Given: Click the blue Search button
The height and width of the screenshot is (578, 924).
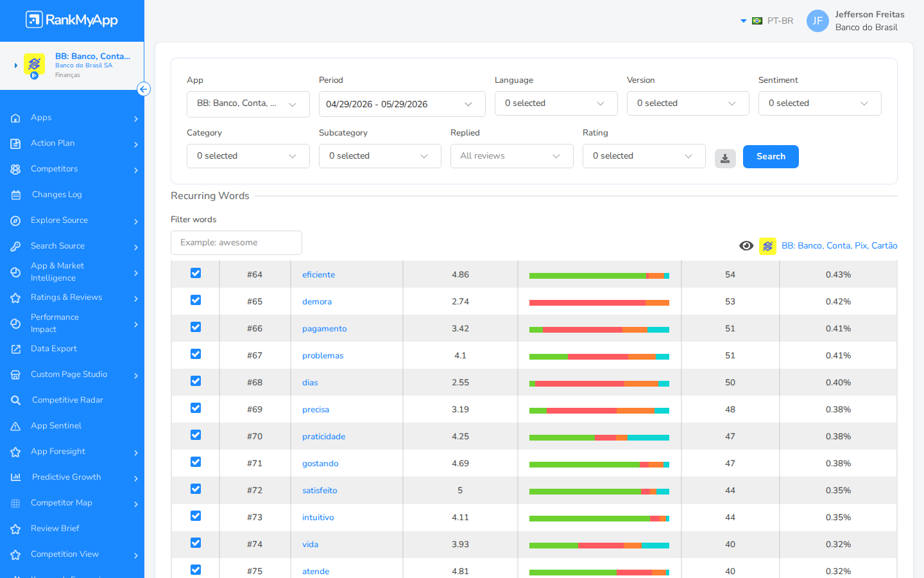Looking at the screenshot, I should pos(771,157).
